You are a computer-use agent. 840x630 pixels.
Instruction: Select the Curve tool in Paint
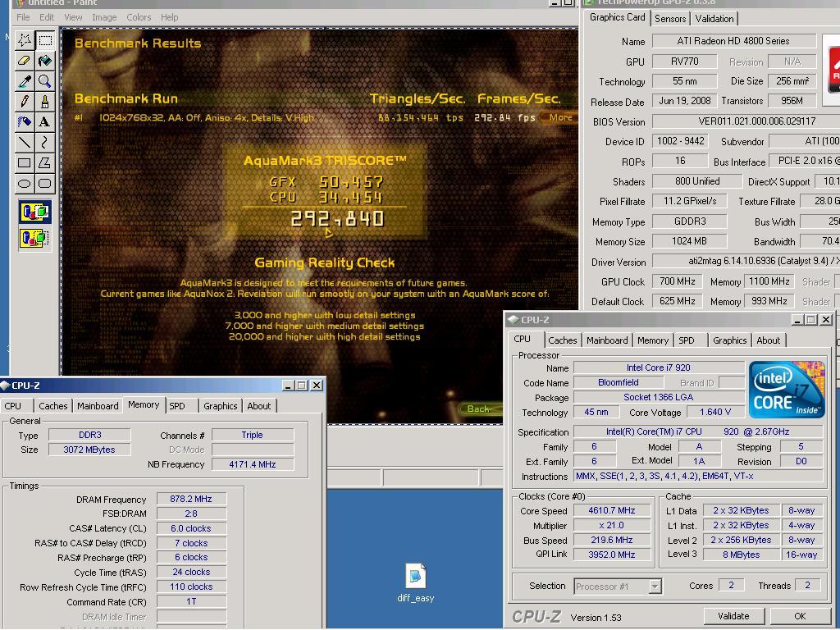[45, 142]
